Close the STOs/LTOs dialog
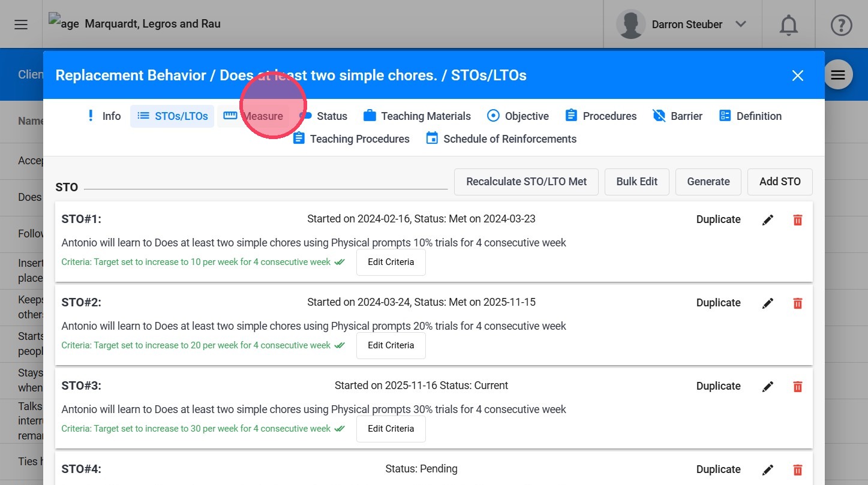 [x=797, y=76]
